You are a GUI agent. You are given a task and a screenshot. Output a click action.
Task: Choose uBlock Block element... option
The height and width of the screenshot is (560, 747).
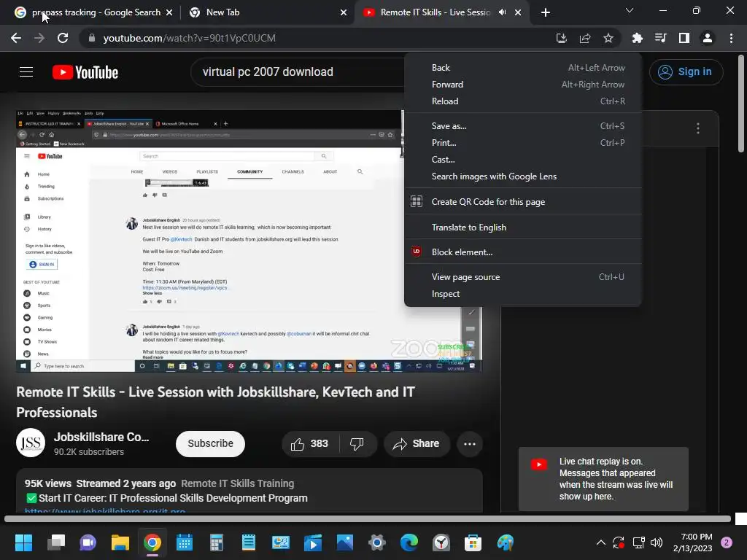click(522, 252)
